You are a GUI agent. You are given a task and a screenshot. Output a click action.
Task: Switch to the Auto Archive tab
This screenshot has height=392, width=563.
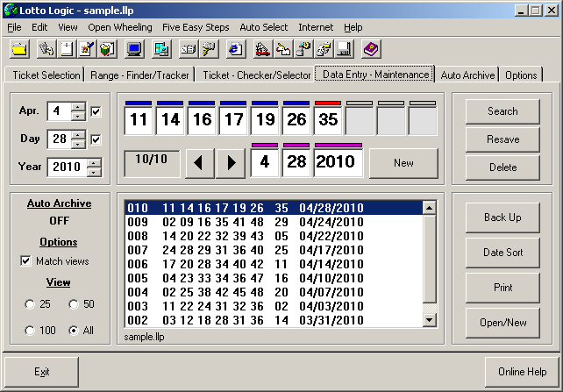tap(467, 75)
